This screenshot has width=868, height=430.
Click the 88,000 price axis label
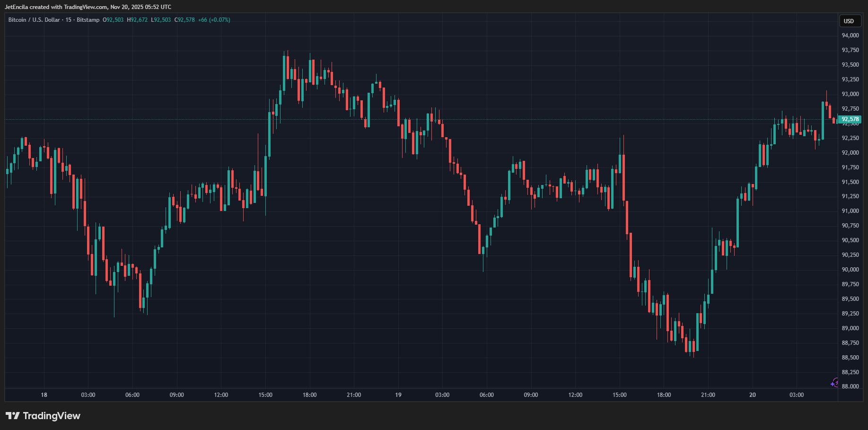click(850, 386)
